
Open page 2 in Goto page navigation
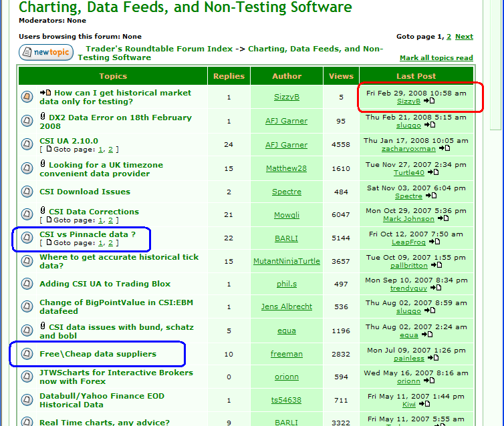[449, 37]
